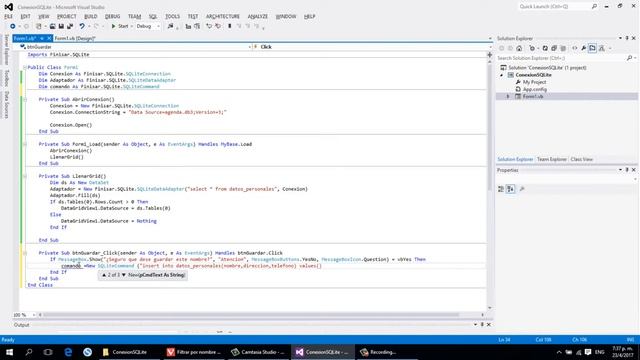The width and height of the screenshot is (640, 360).
Task: Click the vertical scrollbar of the code editor
Action: [489, 127]
